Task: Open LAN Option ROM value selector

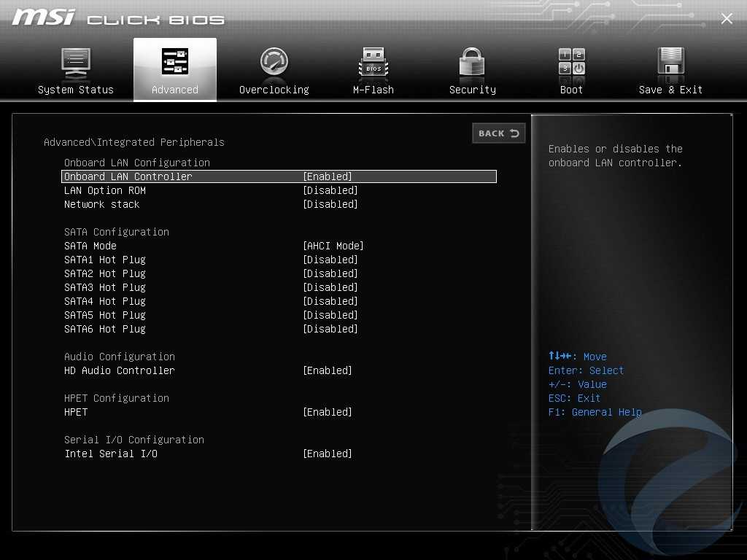Action: click(x=330, y=190)
